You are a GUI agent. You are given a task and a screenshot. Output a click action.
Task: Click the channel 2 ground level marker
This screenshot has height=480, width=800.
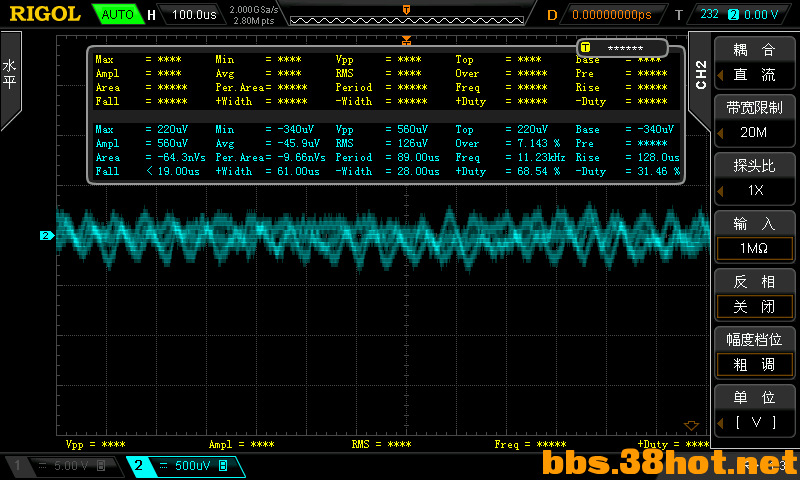click(46, 236)
